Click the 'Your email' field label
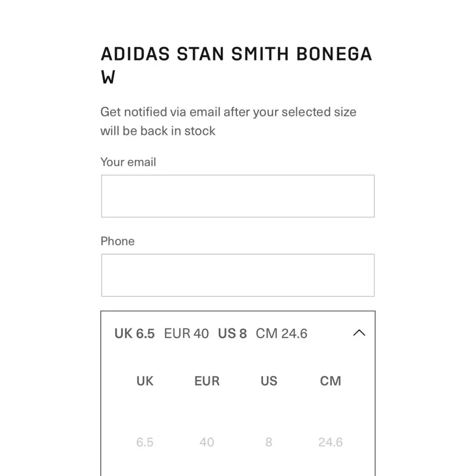The width and height of the screenshot is (476, 476). point(128,162)
